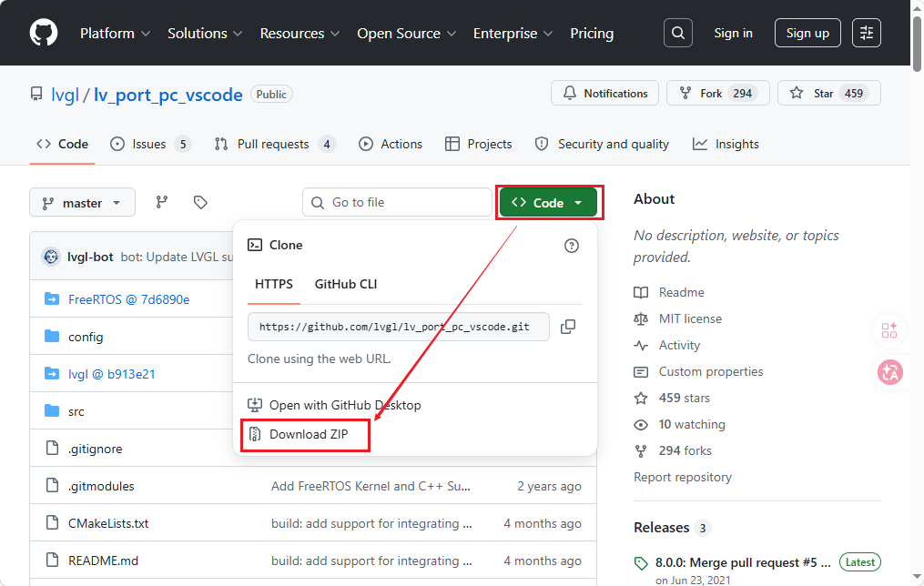Viewport: 924px width, 586px height.
Task: Open Custom properties link
Action: click(x=711, y=371)
